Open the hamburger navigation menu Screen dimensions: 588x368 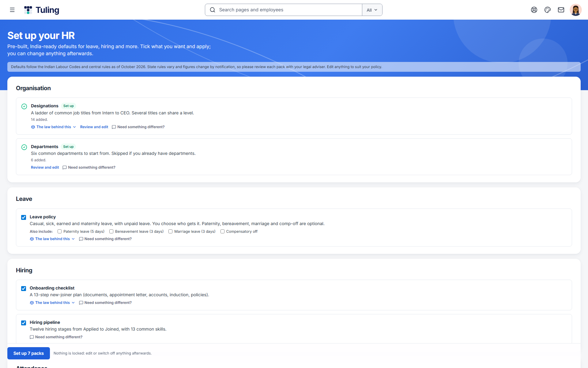pos(12,10)
